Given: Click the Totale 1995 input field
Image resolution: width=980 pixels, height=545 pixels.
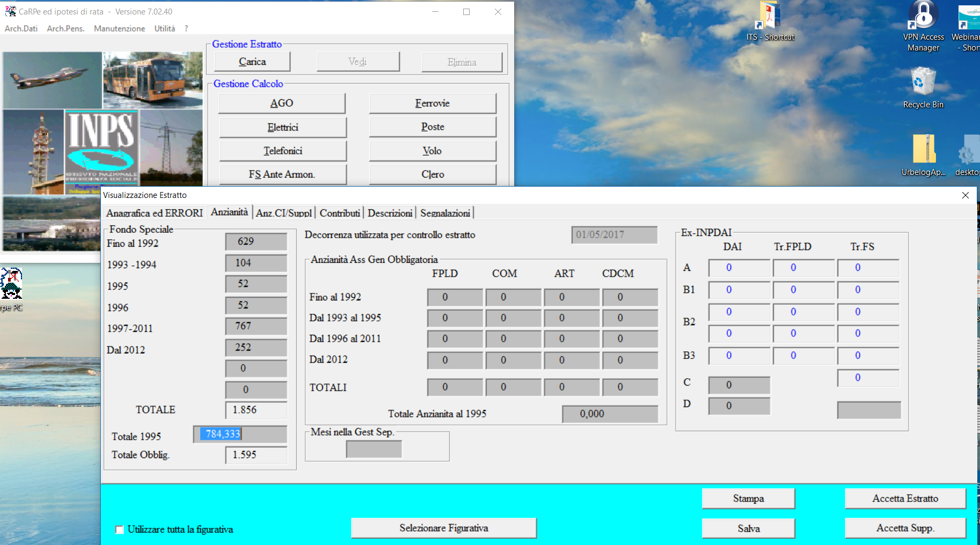Looking at the screenshot, I should [240, 434].
